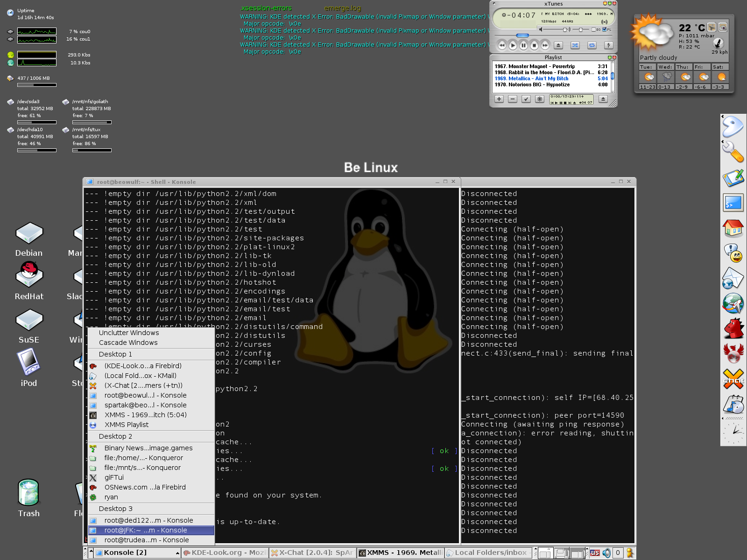Launch the instant messenger smiley icon

(x=733, y=253)
